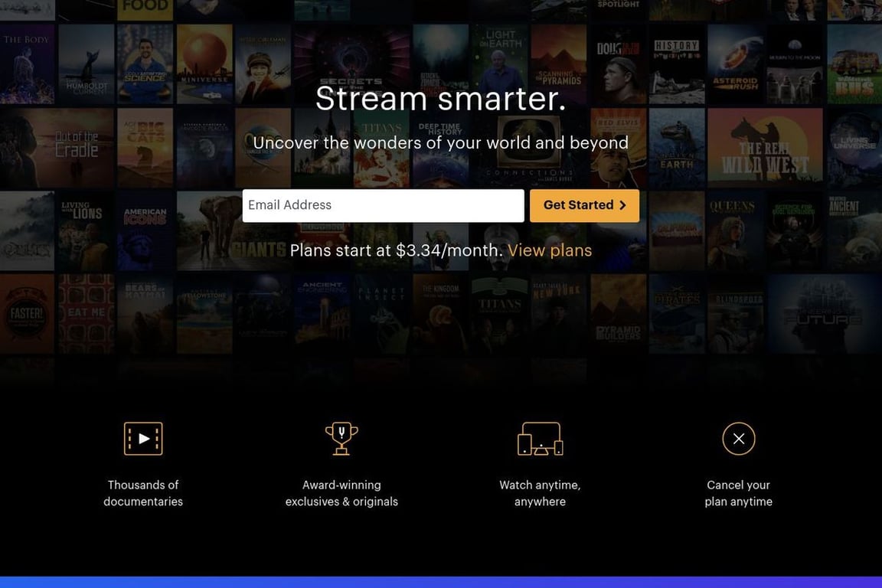Open the Pirates poster
The width and height of the screenshot is (882, 588).
pos(677,314)
